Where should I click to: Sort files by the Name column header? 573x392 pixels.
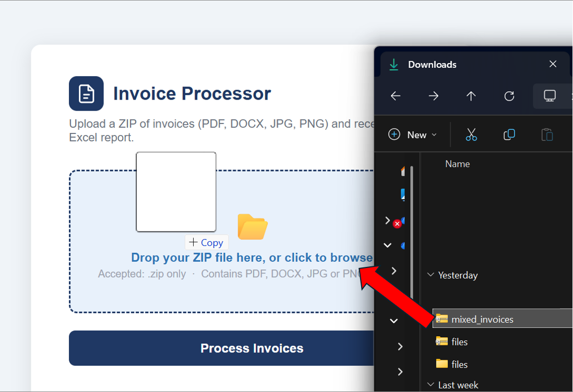point(457,164)
